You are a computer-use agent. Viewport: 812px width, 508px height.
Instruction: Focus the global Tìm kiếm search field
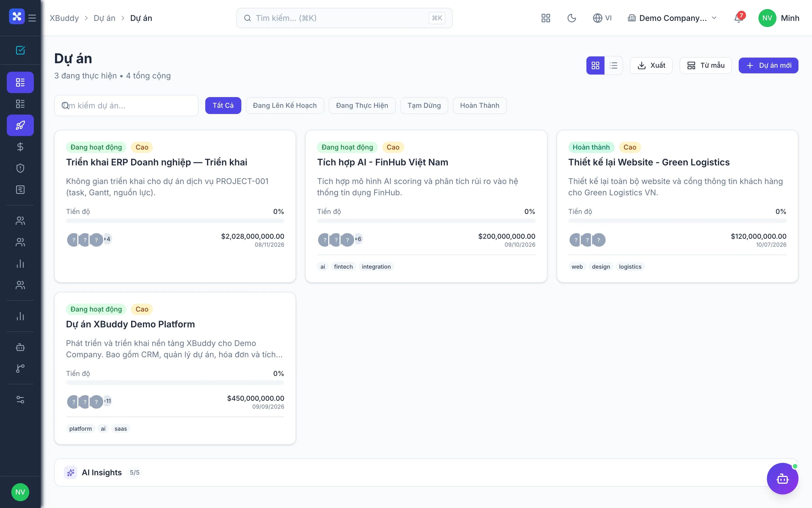pos(344,18)
